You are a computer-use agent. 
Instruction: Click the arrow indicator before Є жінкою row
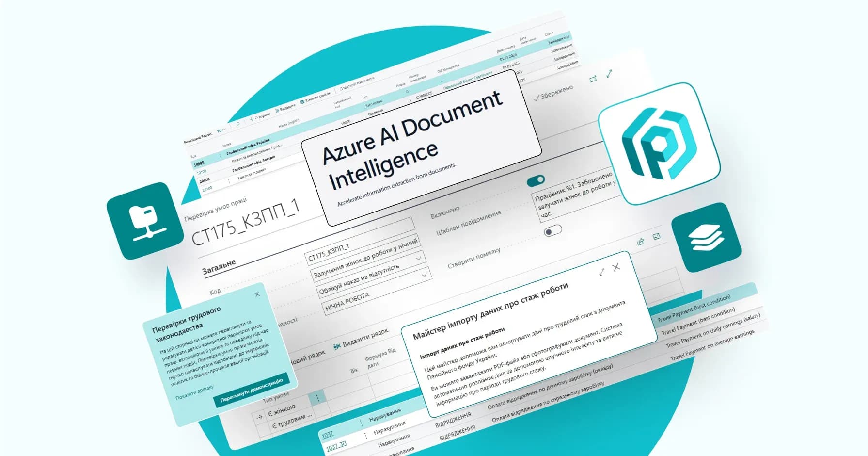(x=260, y=416)
